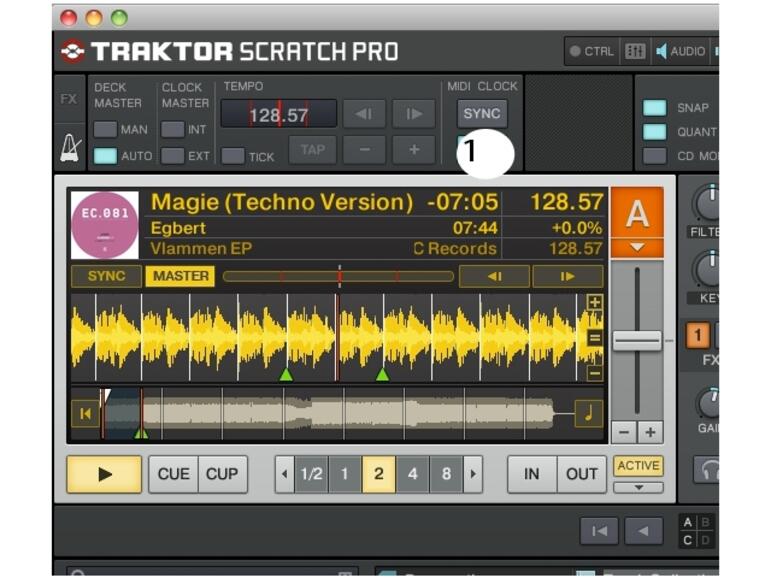Enable the TICK metronome toggle
Image resolution: width=770 pixels, height=578 pixels.
pos(233,156)
